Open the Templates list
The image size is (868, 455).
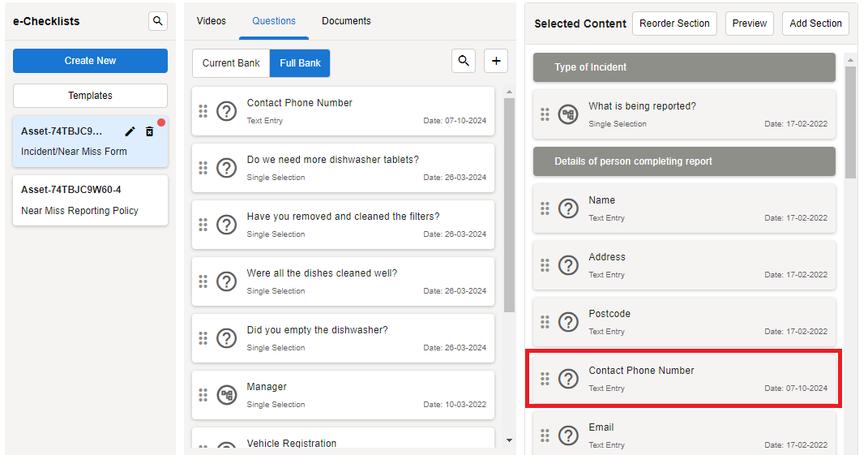(90, 96)
